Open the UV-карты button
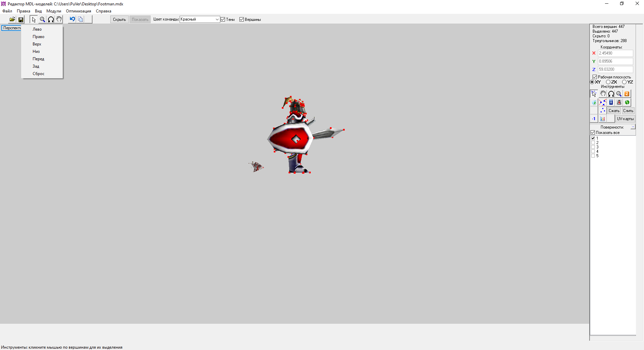The height and width of the screenshot is (350, 644). tap(625, 119)
